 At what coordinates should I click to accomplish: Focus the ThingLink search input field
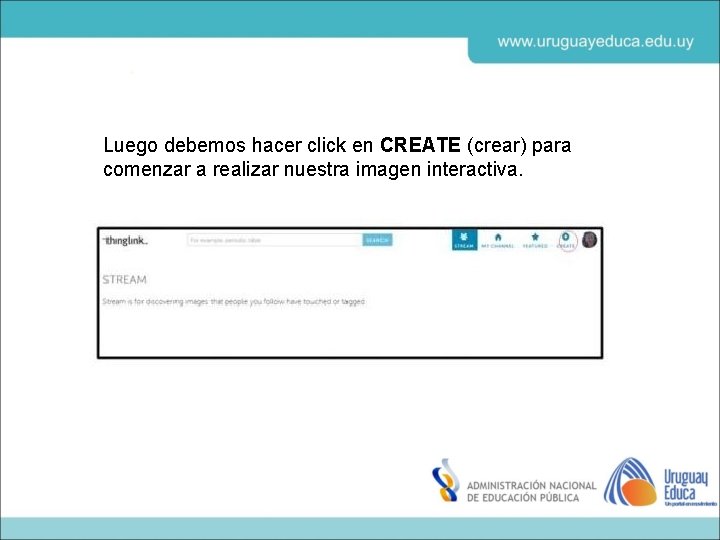point(275,240)
